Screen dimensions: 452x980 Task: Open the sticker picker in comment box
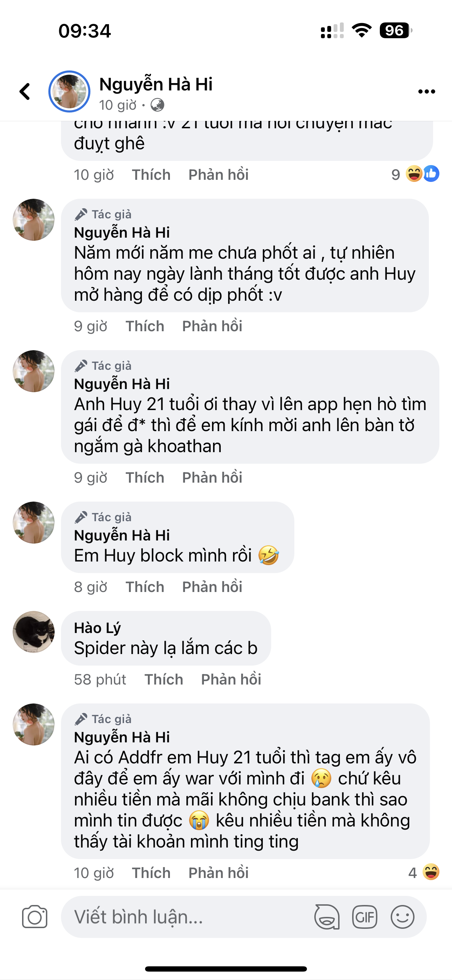[x=327, y=917]
